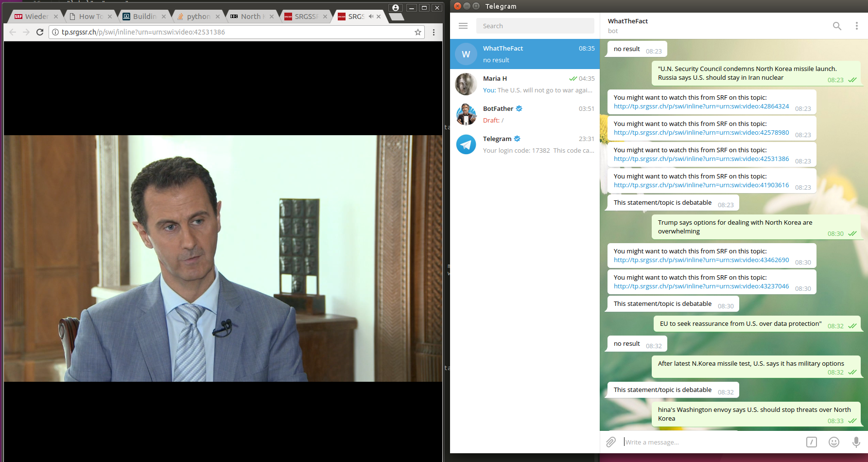Close the How To tab

click(110, 17)
